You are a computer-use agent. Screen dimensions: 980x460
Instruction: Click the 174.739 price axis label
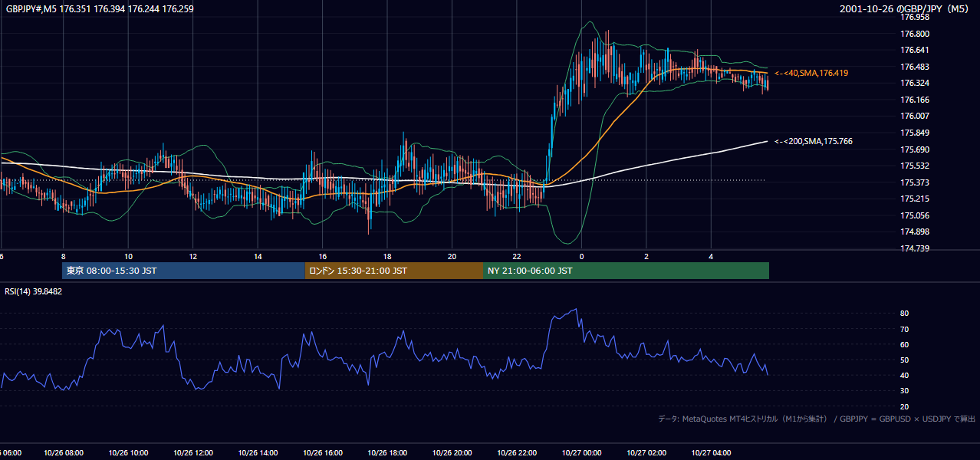click(915, 248)
